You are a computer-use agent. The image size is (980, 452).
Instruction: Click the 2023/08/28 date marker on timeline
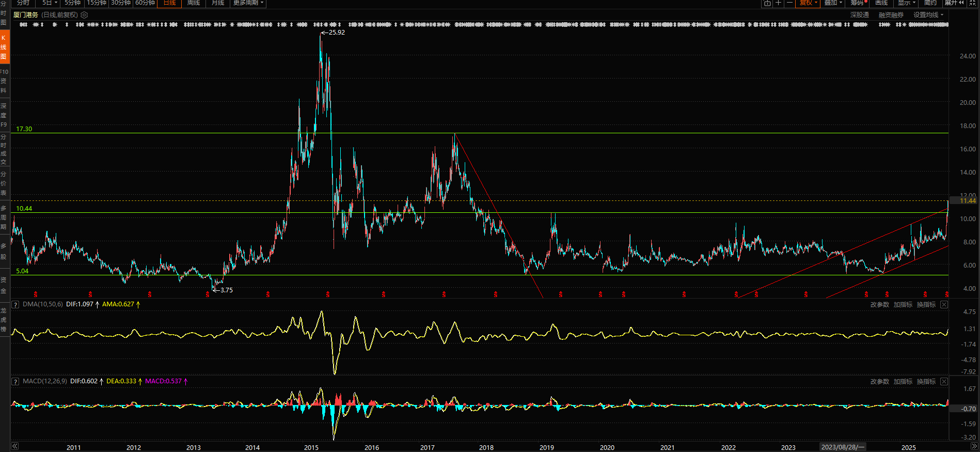843,447
